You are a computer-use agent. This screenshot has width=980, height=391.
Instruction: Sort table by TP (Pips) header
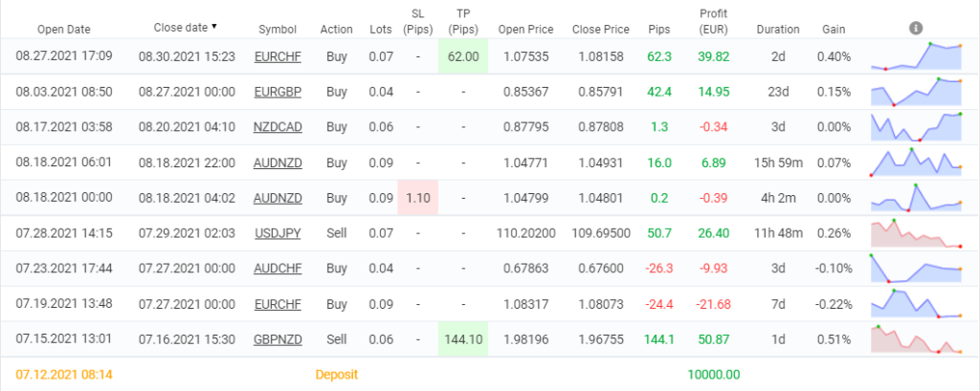click(x=463, y=21)
